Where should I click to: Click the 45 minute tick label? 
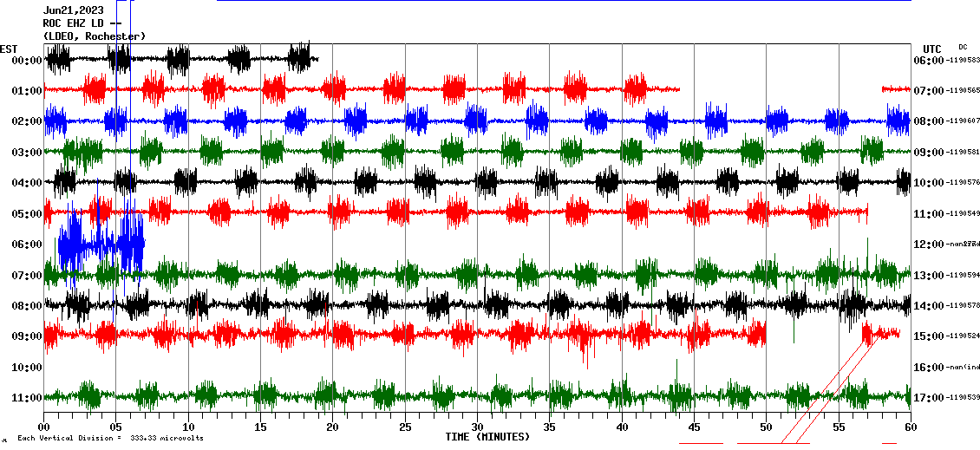coord(694,427)
